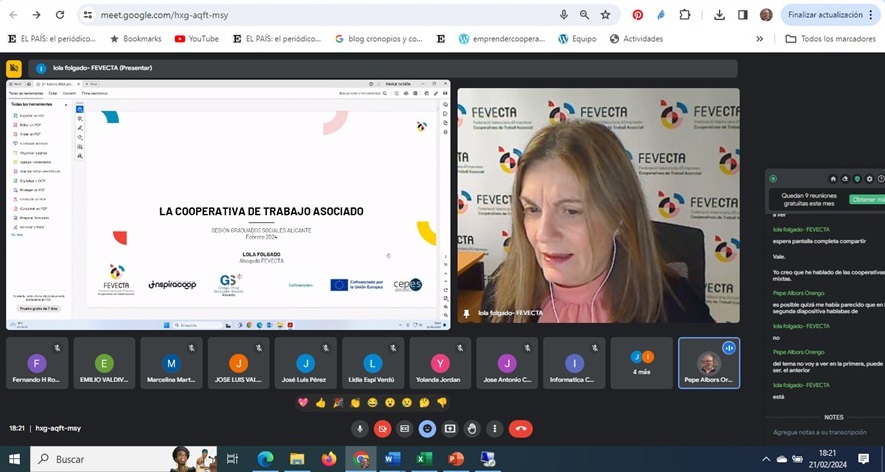Open Excel from the taskbar
This screenshot has width=885, height=472.
pyautogui.click(x=424, y=459)
